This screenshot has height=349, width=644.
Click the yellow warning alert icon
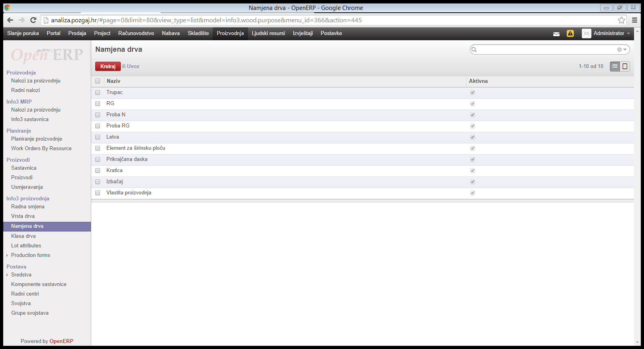click(570, 34)
